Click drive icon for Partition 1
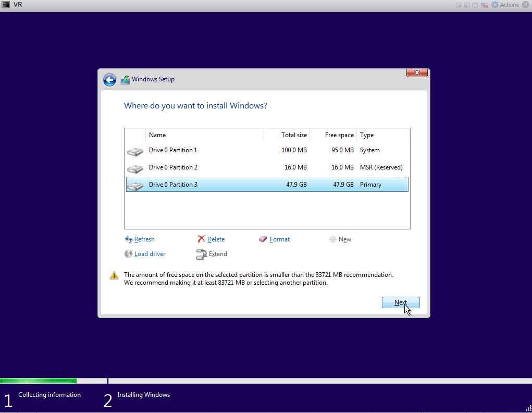This screenshot has height=413, width=532. coord(135,151)
